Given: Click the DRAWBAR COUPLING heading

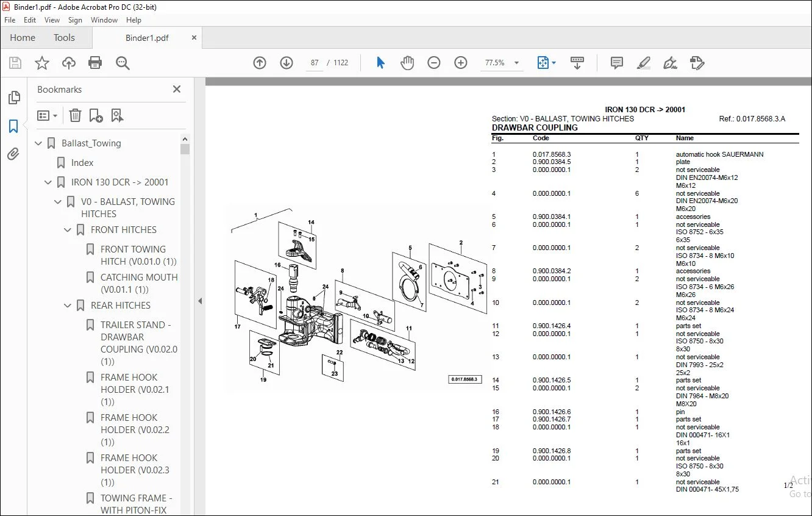Looking at the screenshot, I should click(535, 128).
